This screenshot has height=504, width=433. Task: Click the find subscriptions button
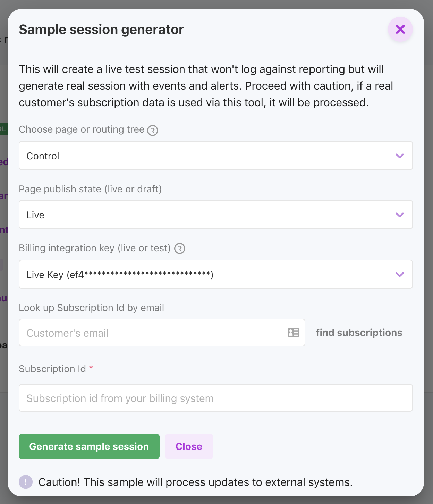tap(359, 333)
